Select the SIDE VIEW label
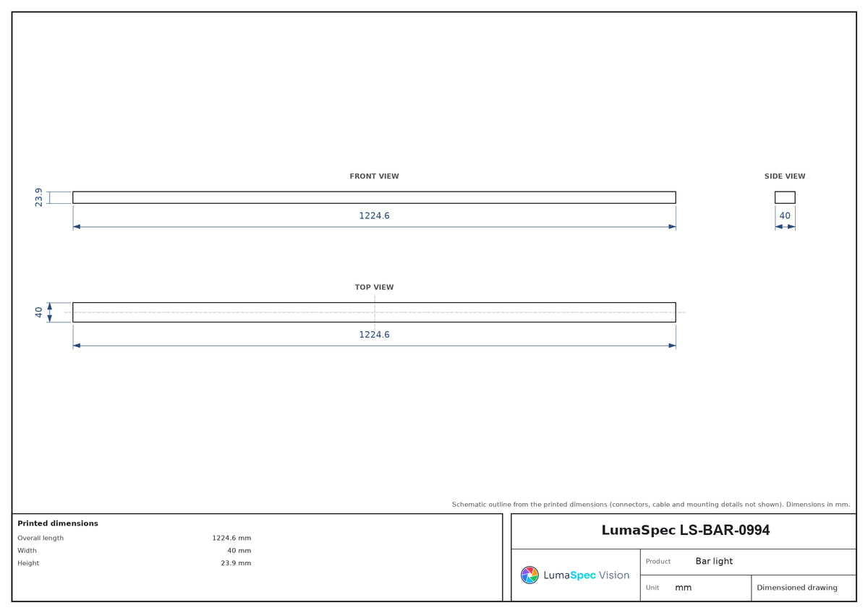The height and width of the screenshot is (613, 868). pos(785,176)
